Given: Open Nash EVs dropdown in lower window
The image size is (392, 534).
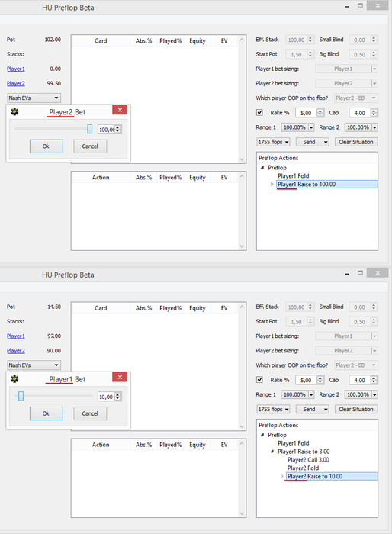Looking at the screenshot, I should click(34, 365).
